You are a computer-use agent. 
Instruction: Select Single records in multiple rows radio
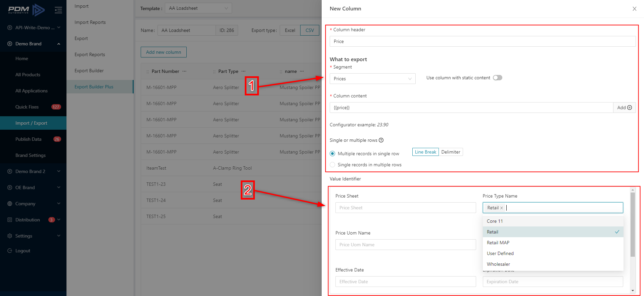pyautogui.click(x=332, y=165)
